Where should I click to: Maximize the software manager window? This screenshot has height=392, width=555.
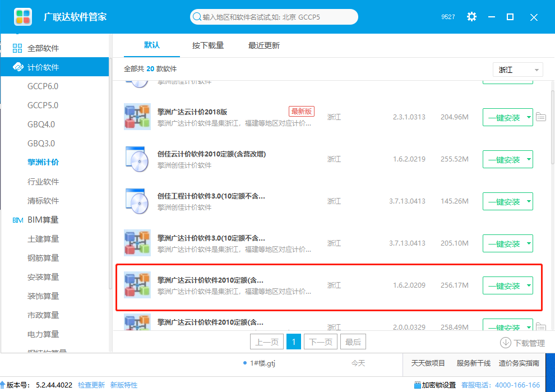point(510,17)
